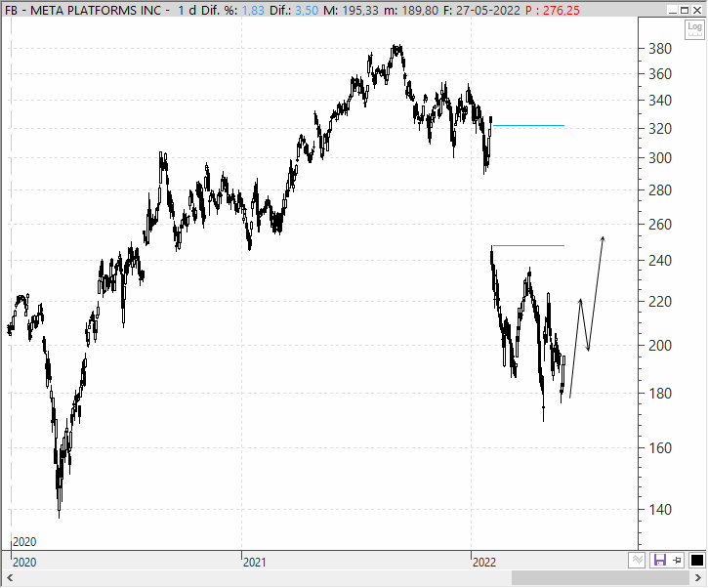Viewport: 708px width, 588px height.
Task: Click the Dif. % value 1,83
Action: click(x=253, y=10)
